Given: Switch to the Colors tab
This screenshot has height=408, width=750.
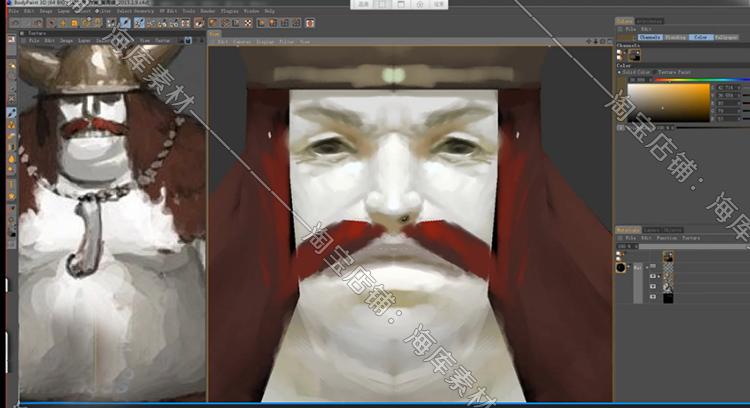Looking at the screenshot, I should pos(624,21).
